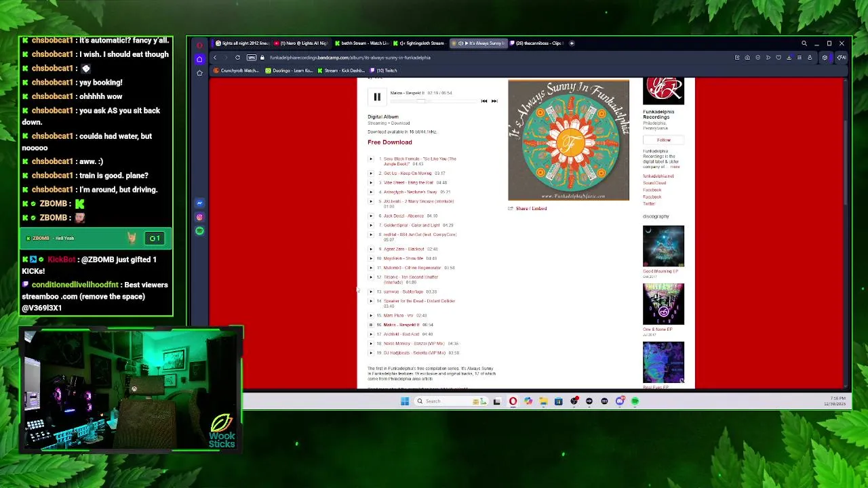Play track 13 samwag - Subterfuge

[x=371, y=292]
